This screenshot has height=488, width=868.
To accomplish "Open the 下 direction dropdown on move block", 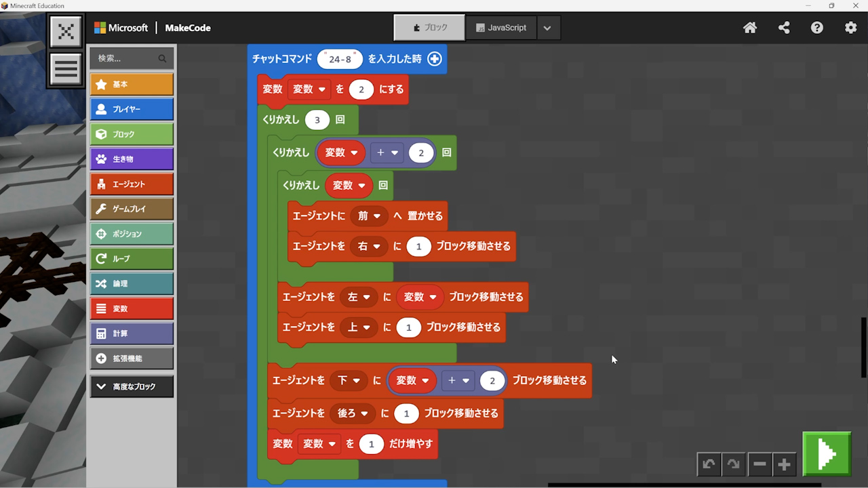I will tap(349, 380).
